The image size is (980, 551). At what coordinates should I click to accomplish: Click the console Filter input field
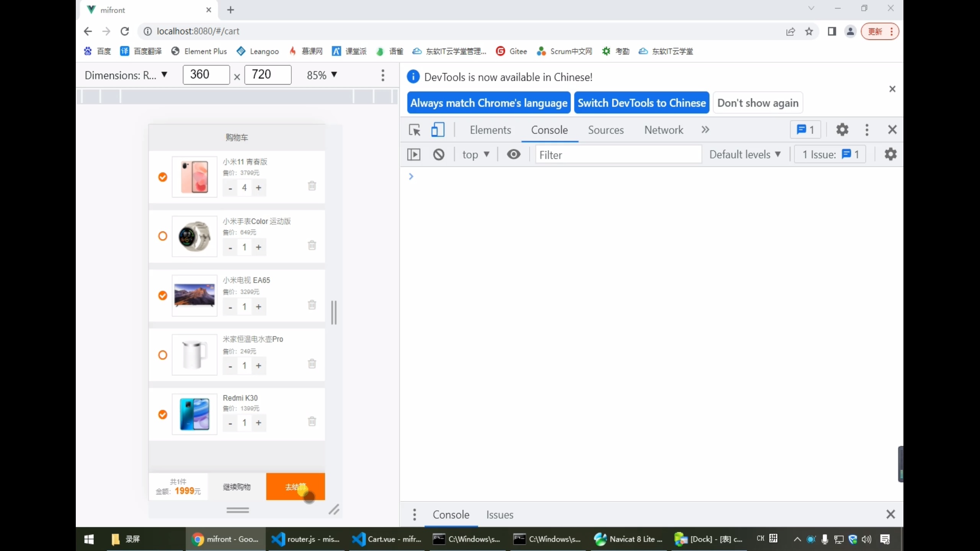coord(618,155)
